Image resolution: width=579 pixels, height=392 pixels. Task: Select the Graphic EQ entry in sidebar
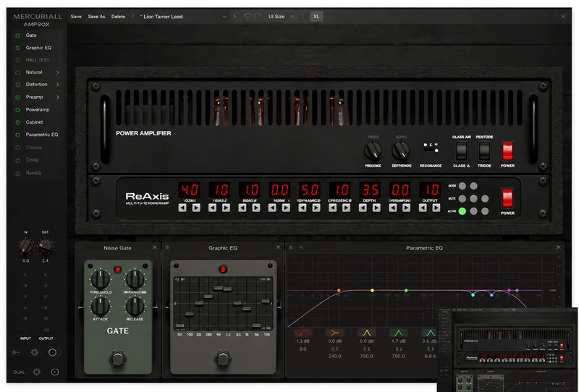[x=38, y=48]
